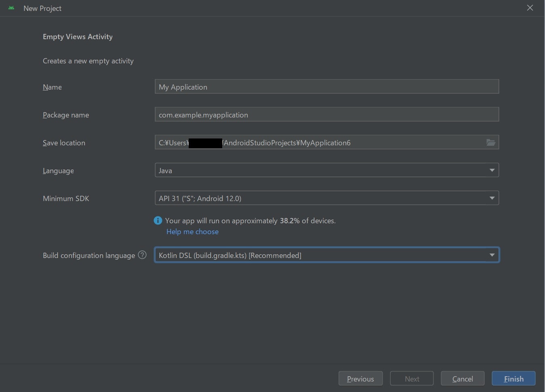Close the New Project dialog with X

530,8
